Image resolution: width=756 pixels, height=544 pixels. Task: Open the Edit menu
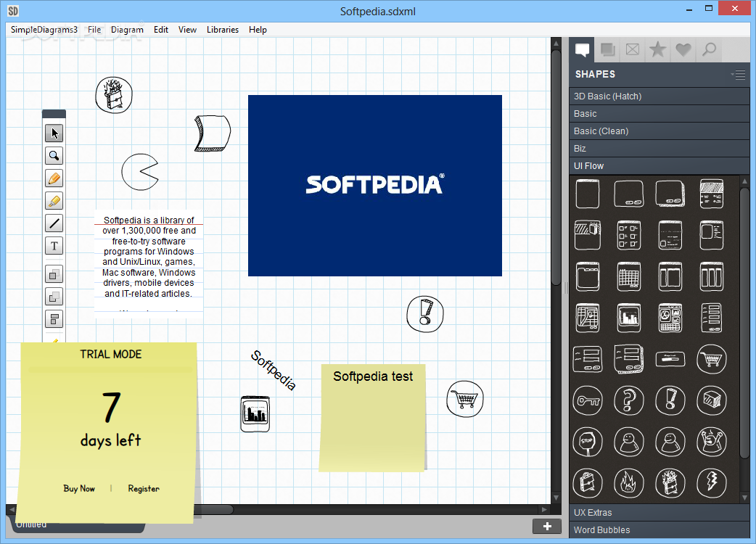(x=161, y=30)
